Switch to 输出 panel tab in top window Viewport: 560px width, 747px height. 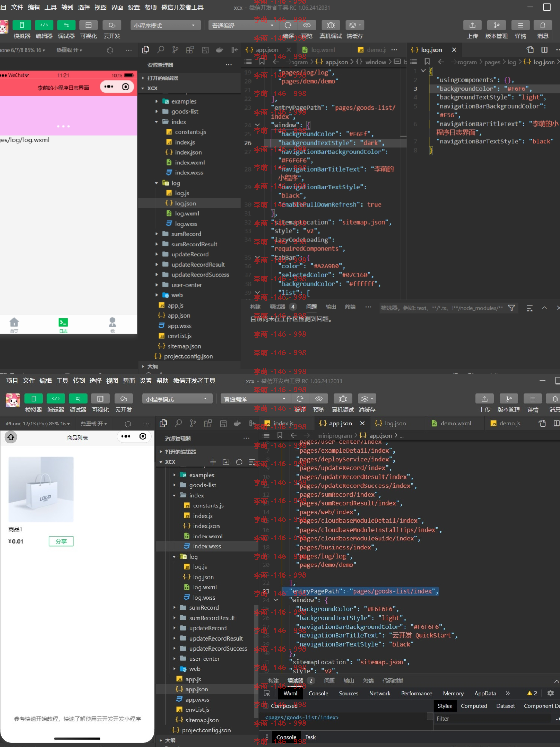point(331,307)
